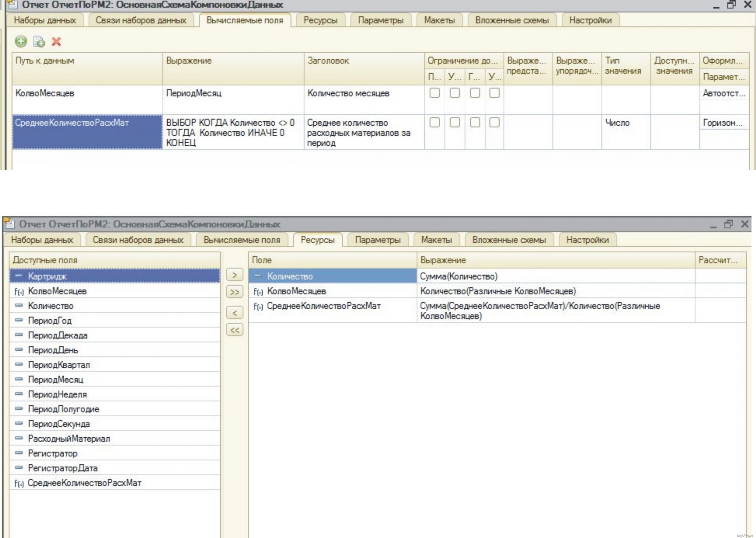This screenshot has width=756, height=538.
Task: Click the ВЫБОР КОГДА expression cell
Action: tap(233, 132)
